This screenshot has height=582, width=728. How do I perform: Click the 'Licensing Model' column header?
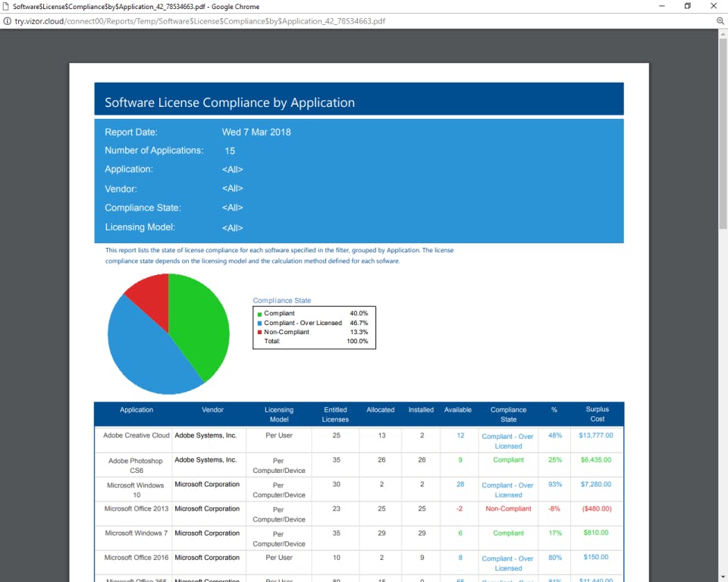coord(279,415)
